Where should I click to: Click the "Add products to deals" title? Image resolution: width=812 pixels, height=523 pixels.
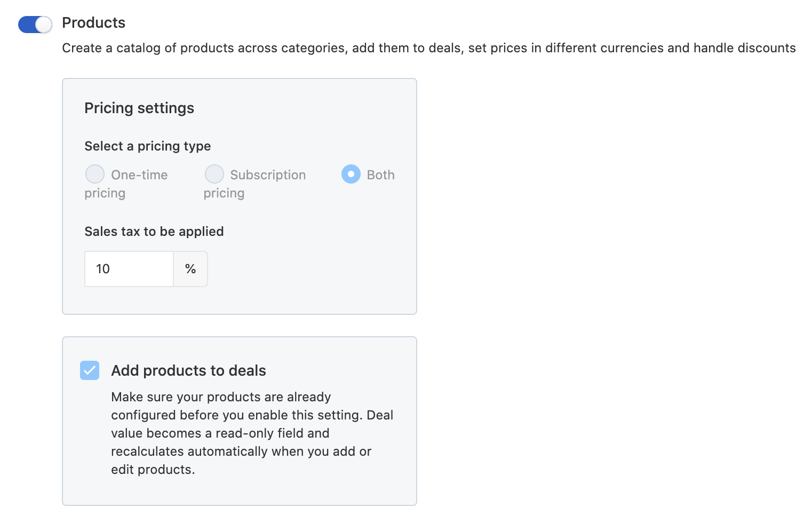[188, 370]
